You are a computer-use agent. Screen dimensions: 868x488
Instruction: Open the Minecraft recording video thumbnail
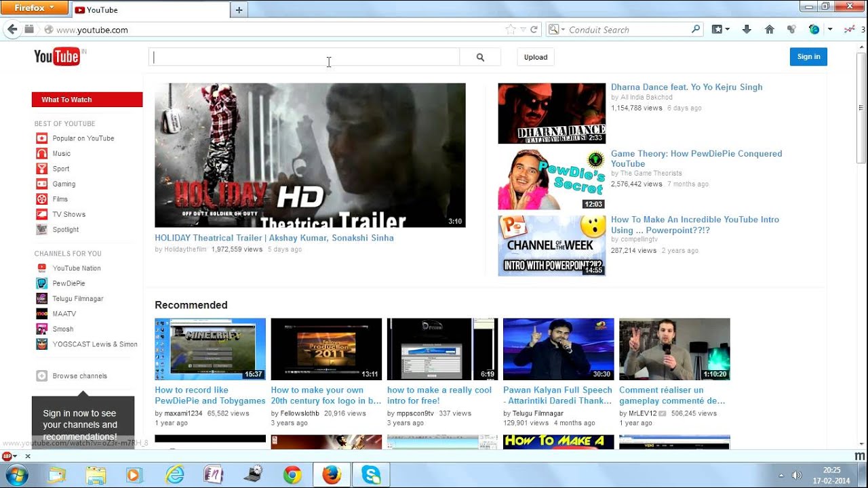tap(210, 349)
